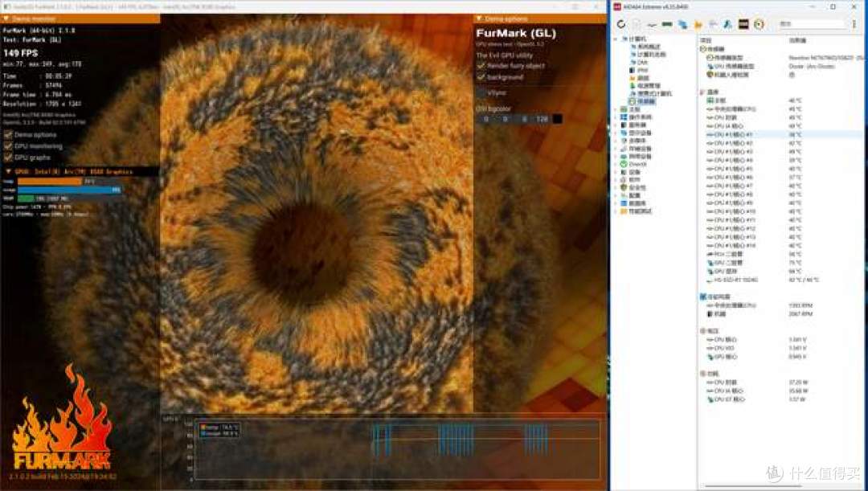
Task: Collapse the 计算机 tree node arrow
Action: tap(616, 39)
